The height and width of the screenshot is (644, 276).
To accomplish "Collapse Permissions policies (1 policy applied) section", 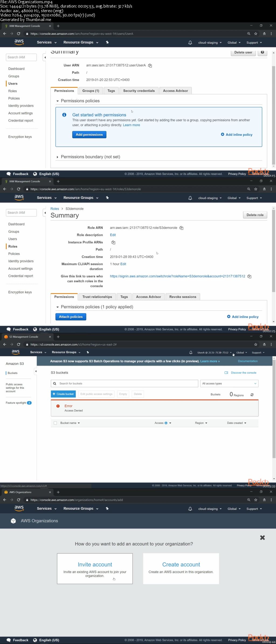I will point(57,307).
